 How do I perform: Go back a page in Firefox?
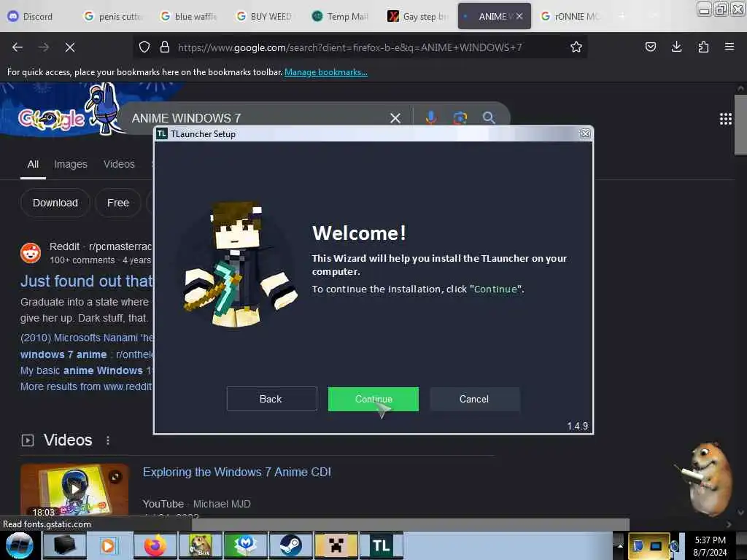18,47
